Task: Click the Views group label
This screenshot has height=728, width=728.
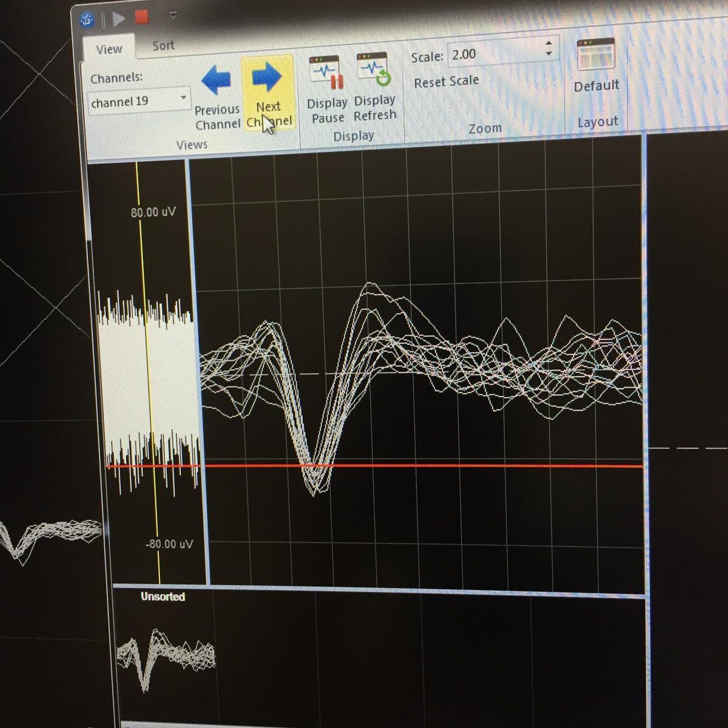Action: click(x=192, y=144)
